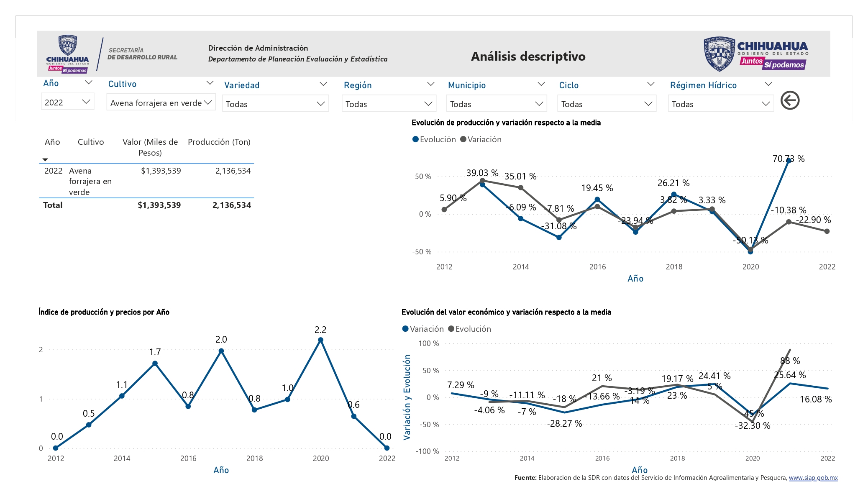Open the www.siap.gob.mx source link
Image resolution: width=868 pixels, height=502 pixels.
click(x=813, y=478)
